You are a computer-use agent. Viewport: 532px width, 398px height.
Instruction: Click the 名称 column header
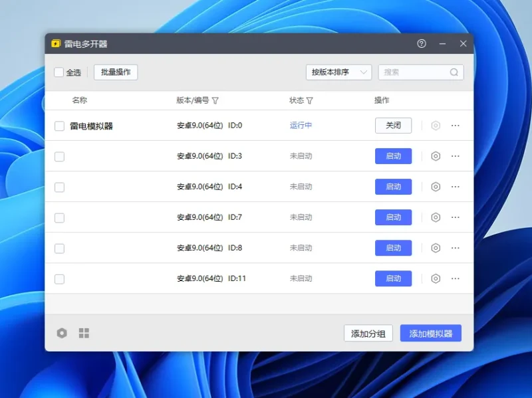point(79,100)
